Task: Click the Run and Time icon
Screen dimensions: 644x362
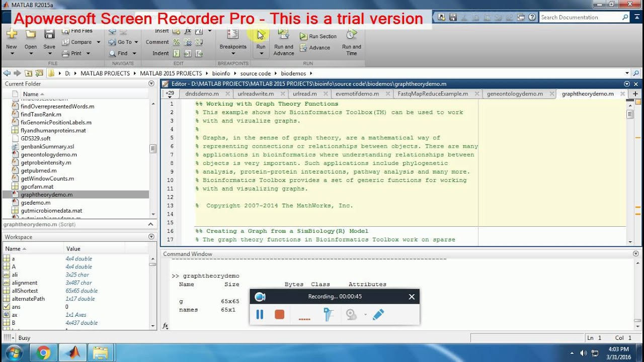Action: pyautogui.click(x=352, y=34)
